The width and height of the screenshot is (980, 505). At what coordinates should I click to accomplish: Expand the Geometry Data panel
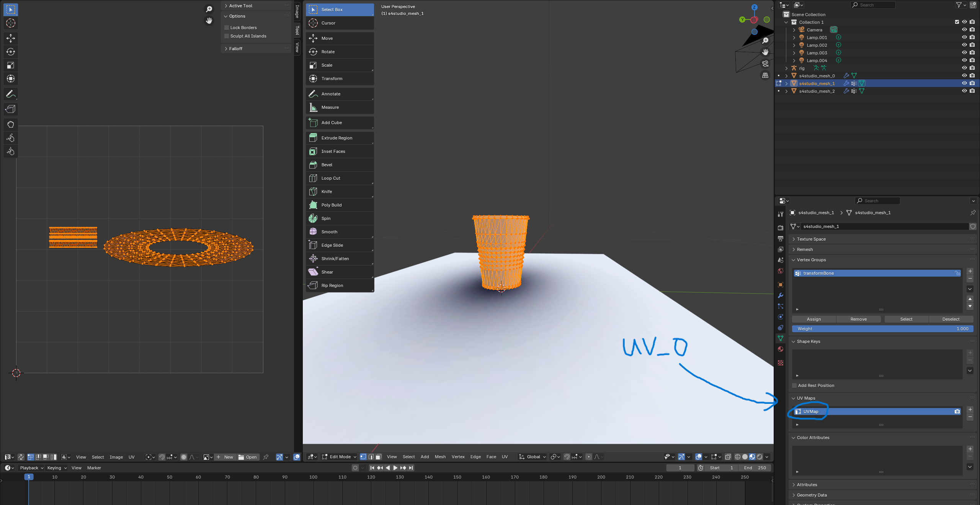pos(812,495)
